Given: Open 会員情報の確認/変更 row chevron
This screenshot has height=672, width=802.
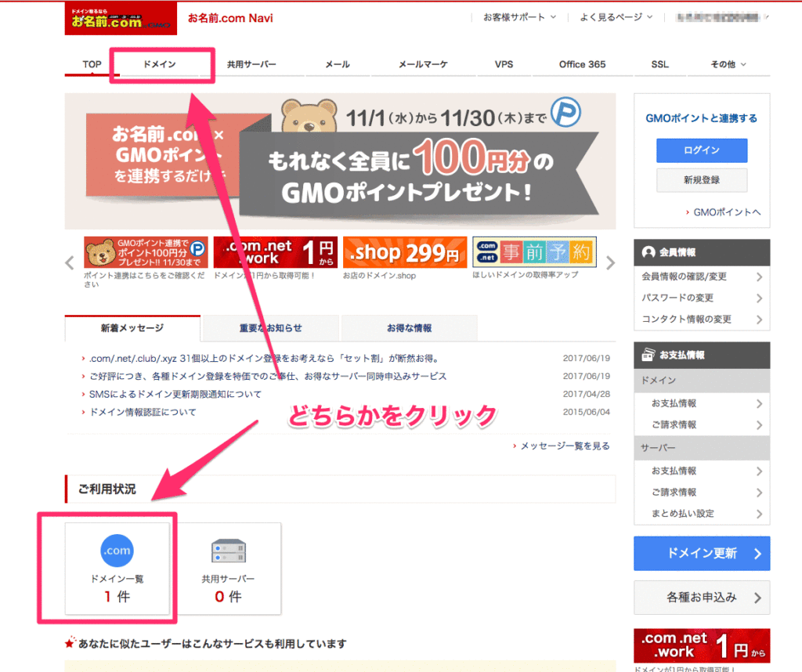Looking at the screenshot, I should point(759,276).
